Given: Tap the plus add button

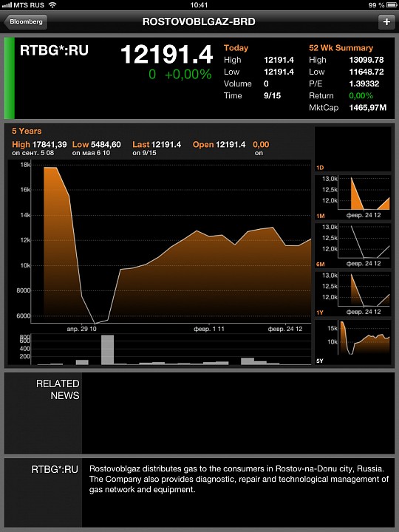Looking at the screenshot, I should (386, 21).
